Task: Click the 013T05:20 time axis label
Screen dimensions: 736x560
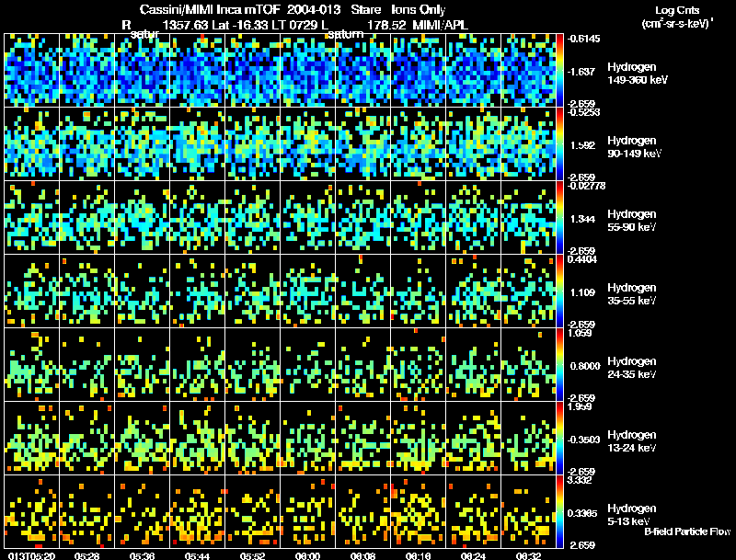Action: 31,555
